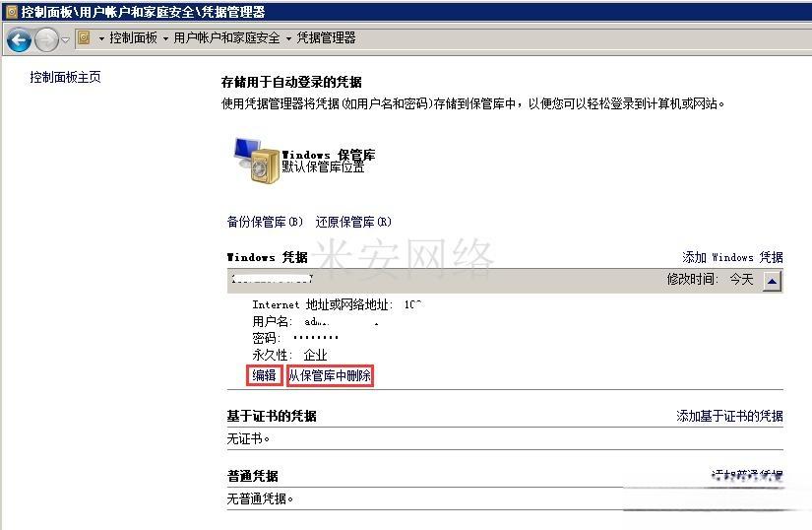The width and height of the screenshot is (812, 530).
Task: Click the greyed Forward navigation arrow
Action: pyautogui.click(x=46, y=39)
